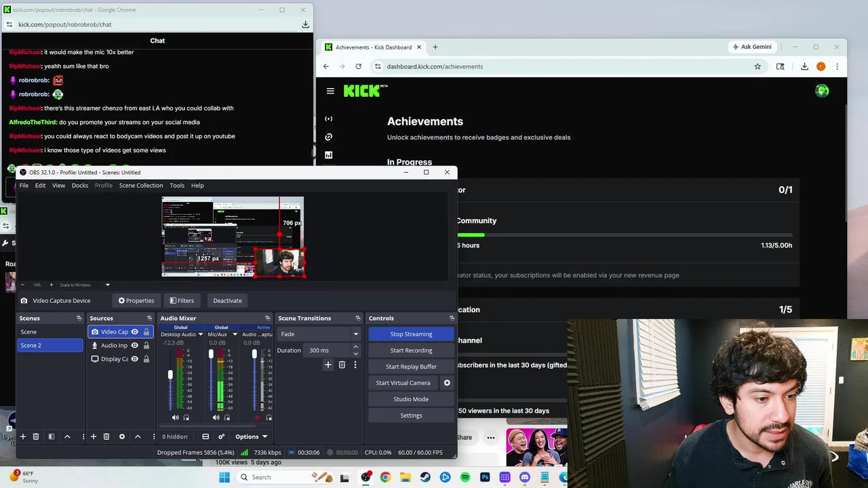Click the transition Duration input field
The height and width of the screenshot is (488, 868).
[328, 350]
